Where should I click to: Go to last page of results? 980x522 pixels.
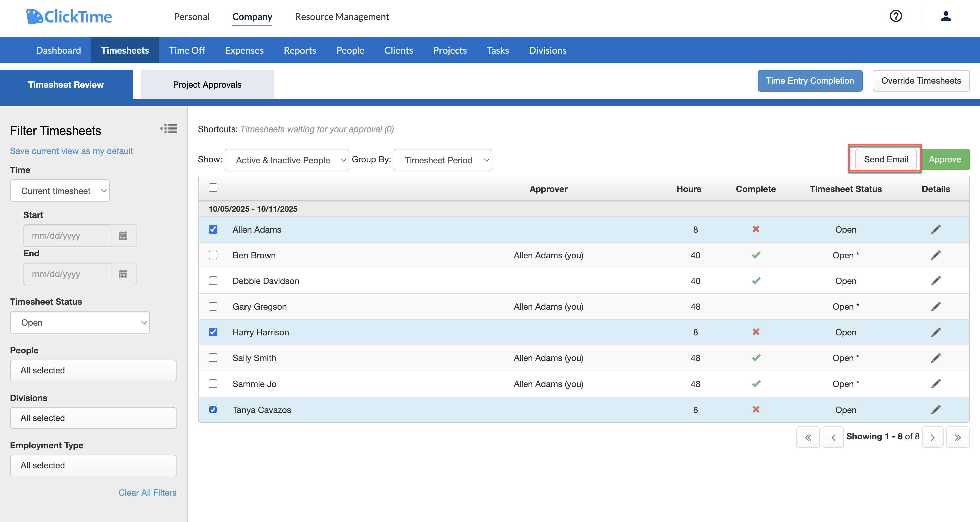point(958,437)
